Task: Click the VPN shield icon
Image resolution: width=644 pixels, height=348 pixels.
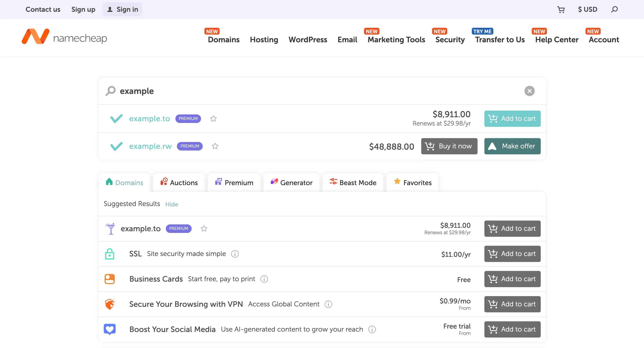Action: point(109,304)
